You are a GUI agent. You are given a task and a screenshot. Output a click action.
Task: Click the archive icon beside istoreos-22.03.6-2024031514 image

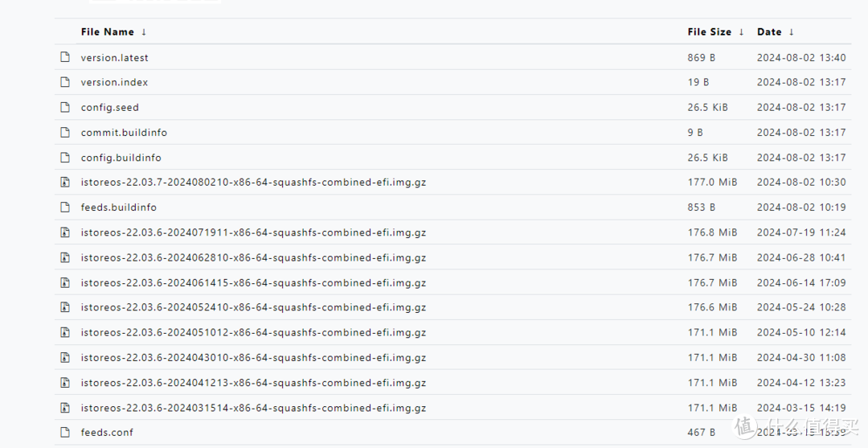click(65, 408)
